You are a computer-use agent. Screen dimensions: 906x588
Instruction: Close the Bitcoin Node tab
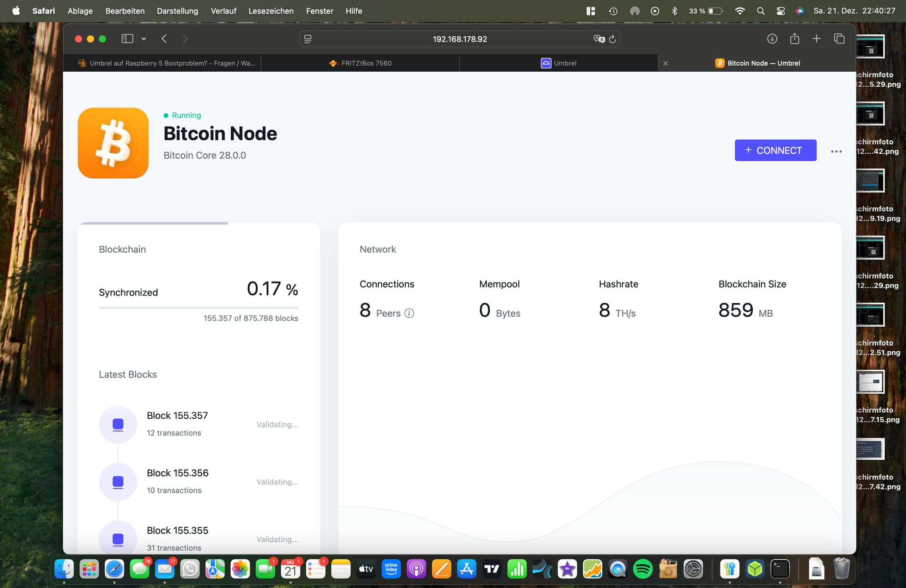pos(665,63)
